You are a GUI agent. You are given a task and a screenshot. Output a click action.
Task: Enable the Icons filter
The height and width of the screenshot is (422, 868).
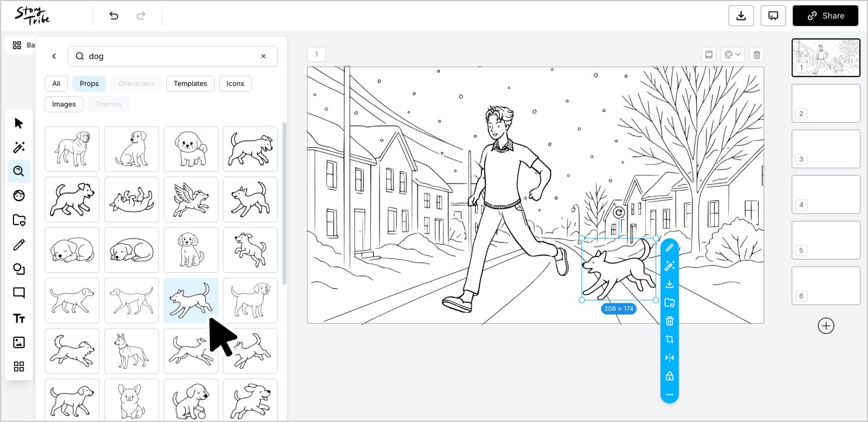235,84
